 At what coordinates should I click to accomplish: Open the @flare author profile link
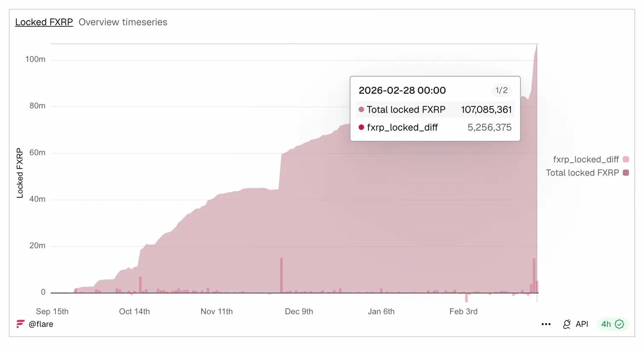(41, 324)
